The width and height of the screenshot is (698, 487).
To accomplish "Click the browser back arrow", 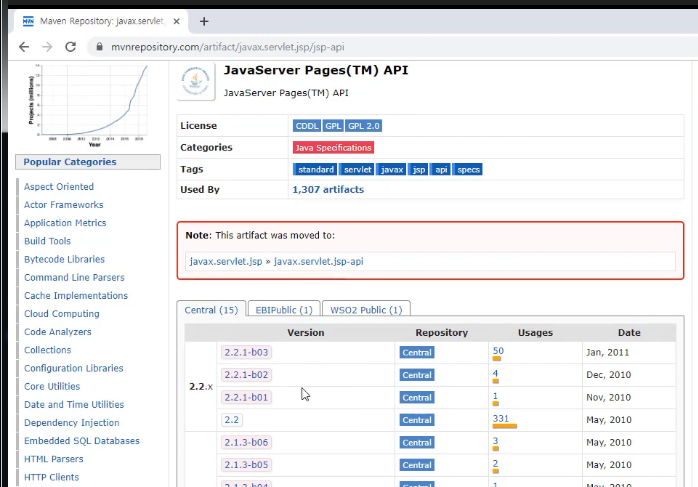I will pyautogui.click(x=24, y=47).
